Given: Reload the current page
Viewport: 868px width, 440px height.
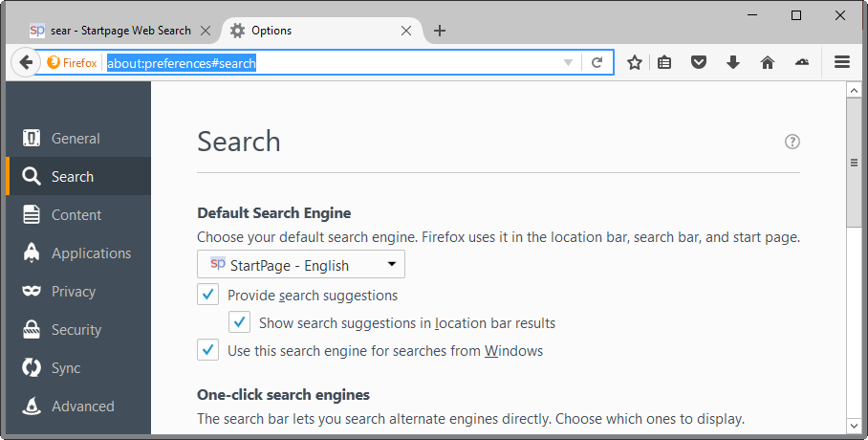Looking at the screenshot, I should click(597, 62).
